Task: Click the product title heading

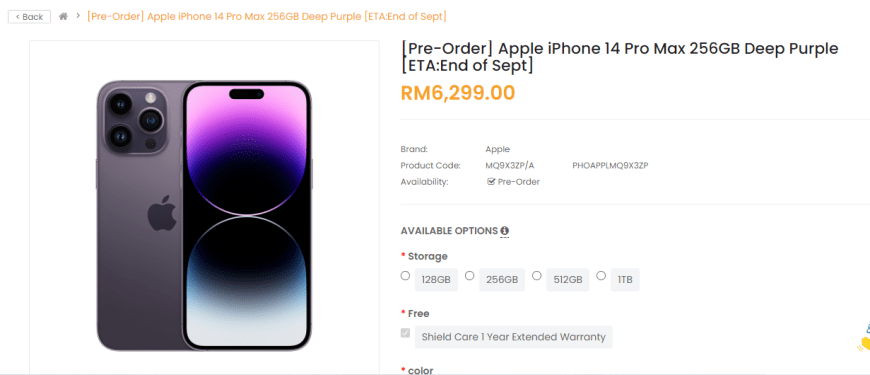Action: pos(619,57)
